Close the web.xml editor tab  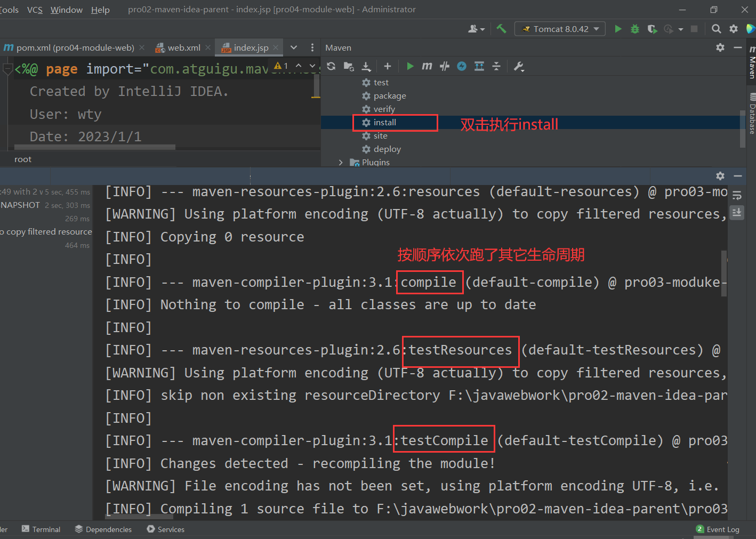click(208, 47)
